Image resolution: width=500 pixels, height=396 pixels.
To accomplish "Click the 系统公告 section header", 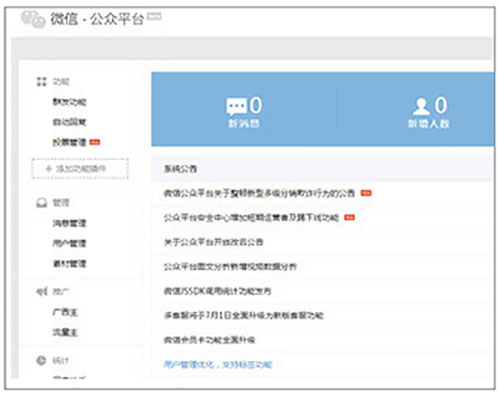I will pyautogui.click(x=180, y=169).
